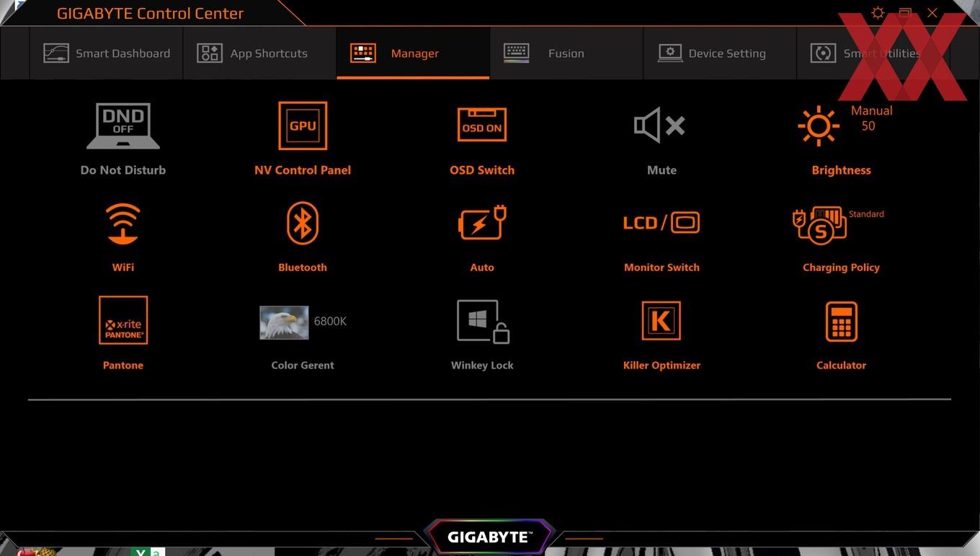Click the Do Not Disturb label
The width and height of the screenshot is (980, 556).
pos(123,170)
